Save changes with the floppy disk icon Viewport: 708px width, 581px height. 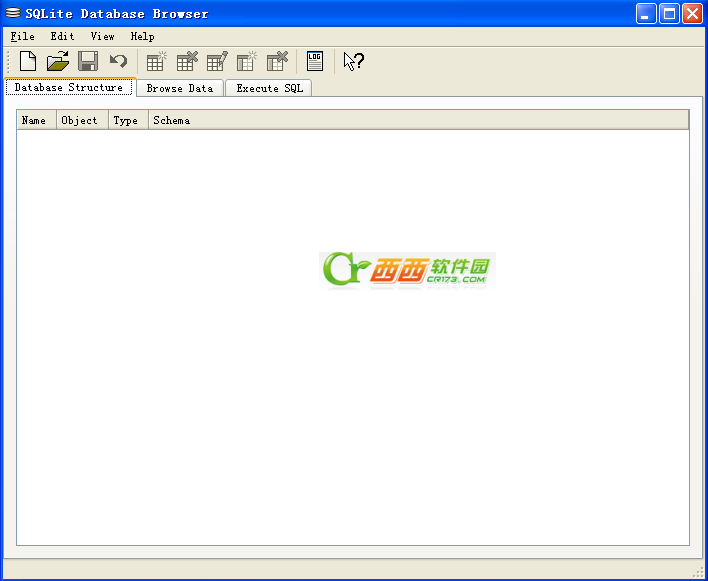[x=88, y=61]
